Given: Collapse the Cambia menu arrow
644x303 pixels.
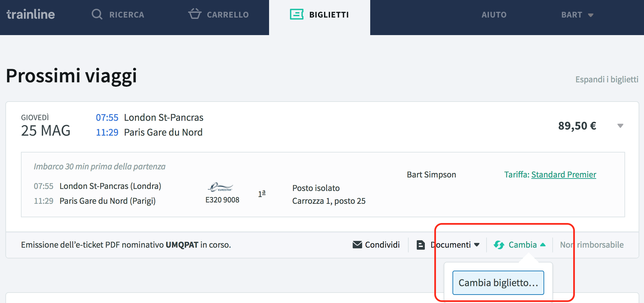Looking at the screenshot, I should click(543, 245).
